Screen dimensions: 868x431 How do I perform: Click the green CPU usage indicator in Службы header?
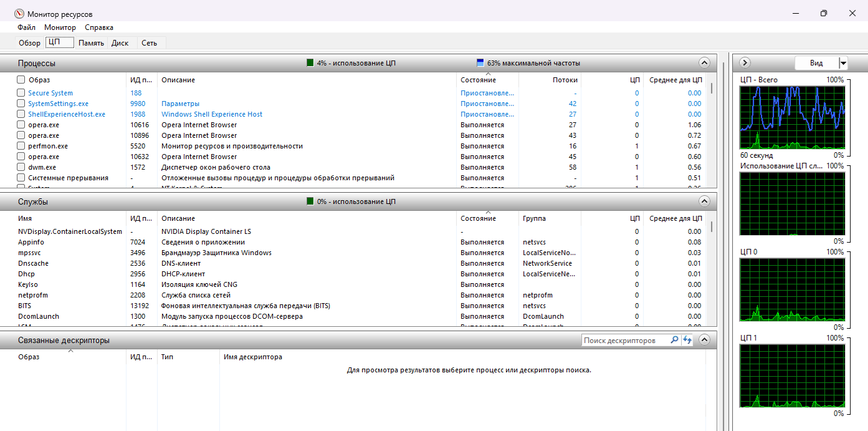point(310,201)
